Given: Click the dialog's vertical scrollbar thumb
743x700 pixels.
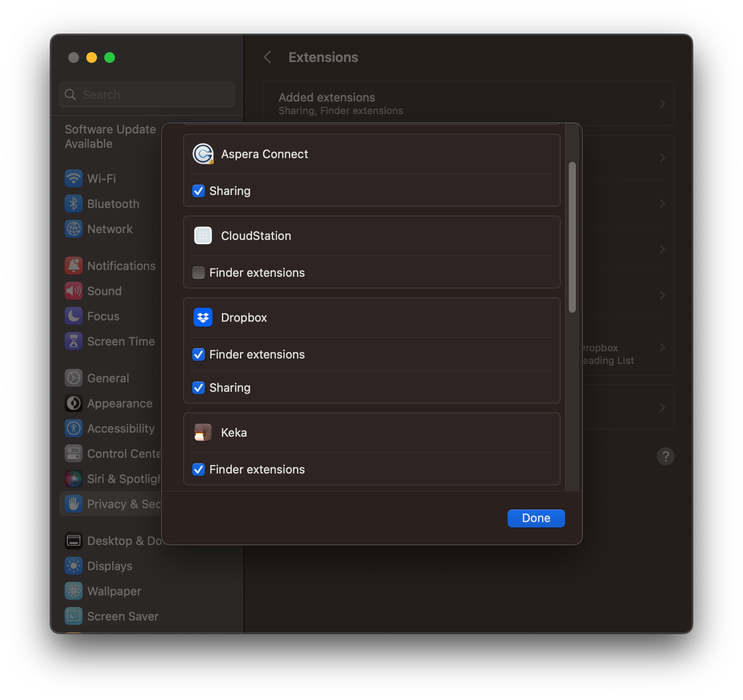Looking at the screenshot, I should tap(572, 237).
